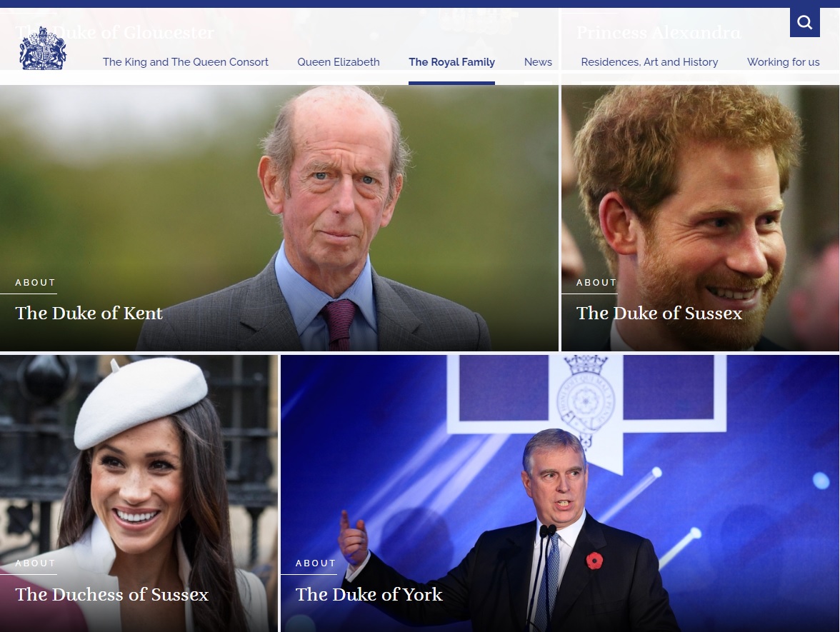Go to the News section
Image resolution: width=840 pixels, height=632 pixels.
tap(538, 62)
